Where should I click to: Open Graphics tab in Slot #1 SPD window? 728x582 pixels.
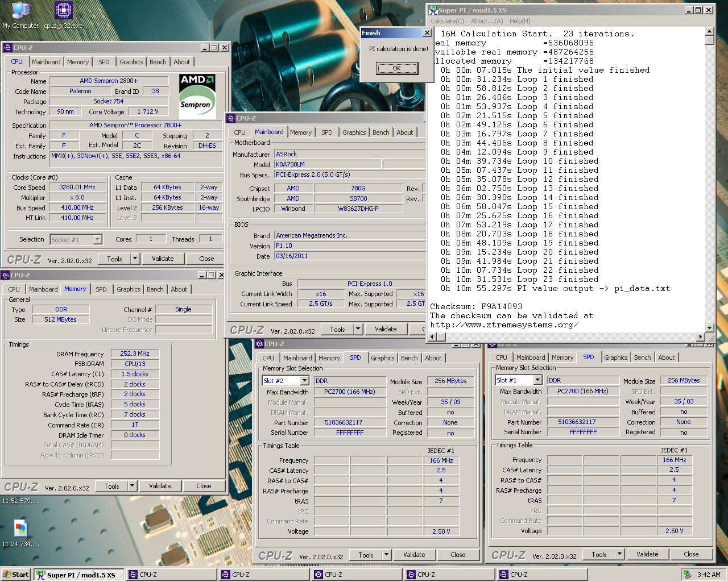point(616,357)
